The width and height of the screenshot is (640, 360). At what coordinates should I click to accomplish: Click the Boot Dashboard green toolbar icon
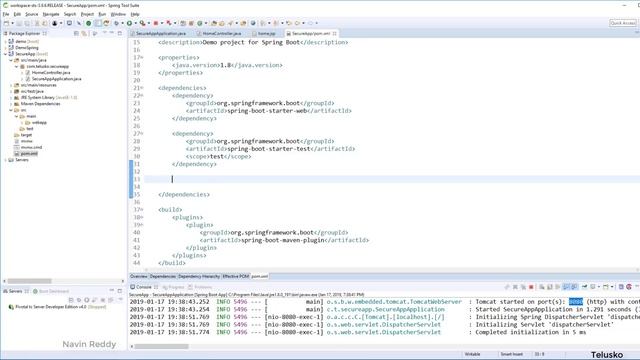[88, 23]
